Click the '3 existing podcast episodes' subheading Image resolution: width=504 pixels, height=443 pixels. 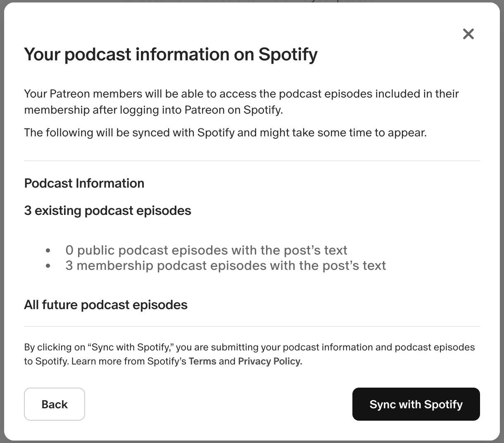pyautogui.click(x=108, y=210)
